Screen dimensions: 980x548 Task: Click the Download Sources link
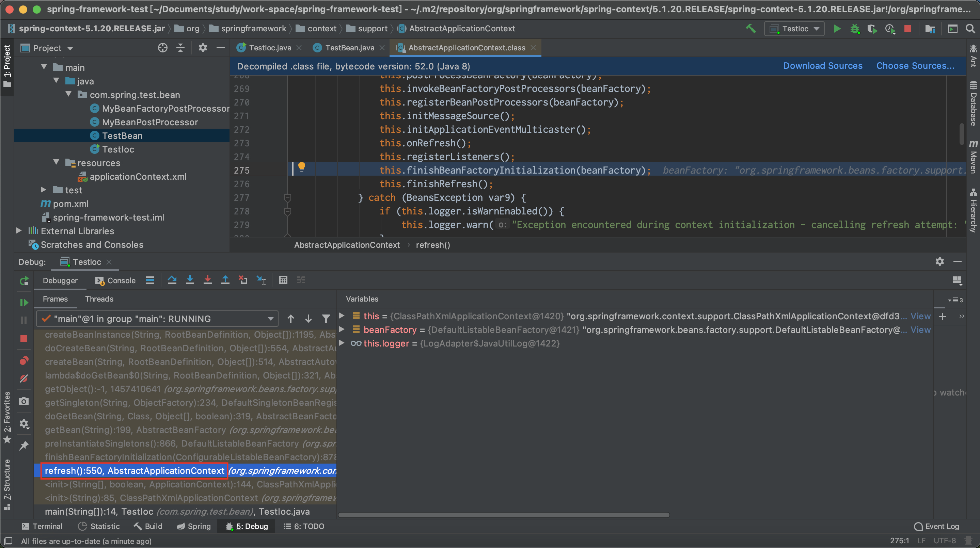822,66
